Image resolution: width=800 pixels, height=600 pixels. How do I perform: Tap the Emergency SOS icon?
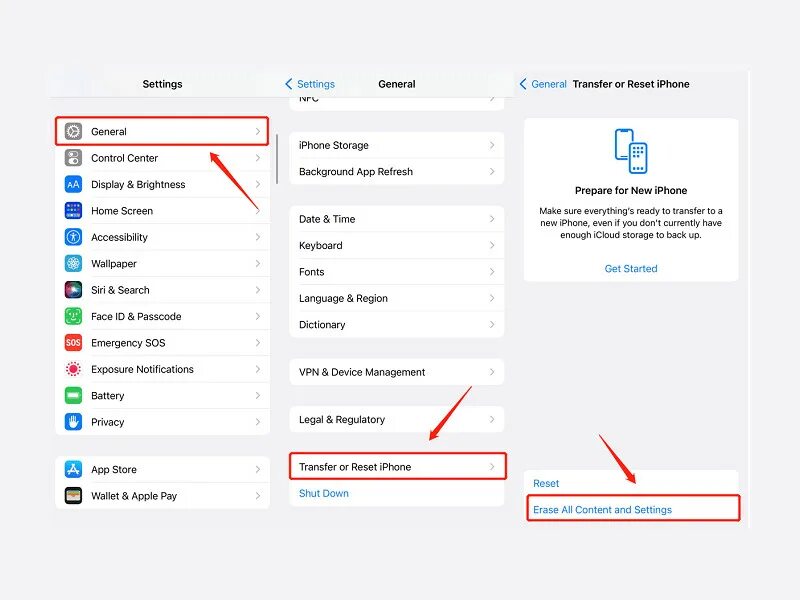[73, 343]
